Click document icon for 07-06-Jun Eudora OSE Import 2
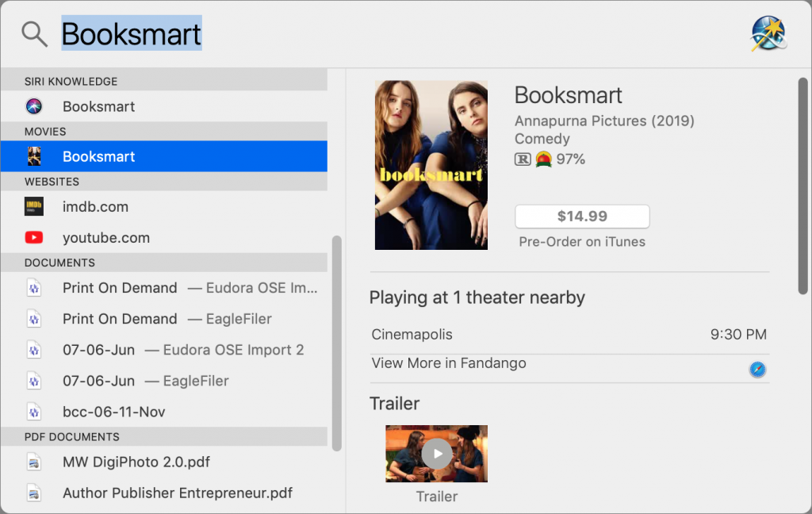Viewport: 812px width, 514px height. coord(34,350)
